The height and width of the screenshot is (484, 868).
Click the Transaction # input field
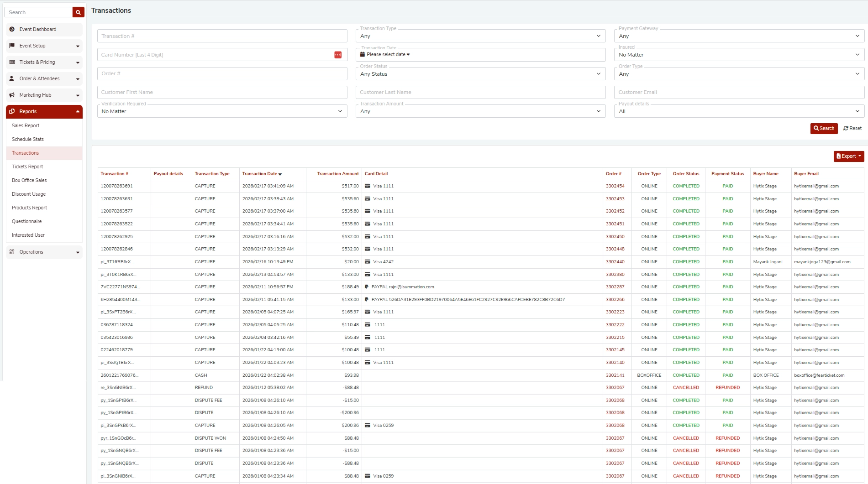click(x=222, y=36)
